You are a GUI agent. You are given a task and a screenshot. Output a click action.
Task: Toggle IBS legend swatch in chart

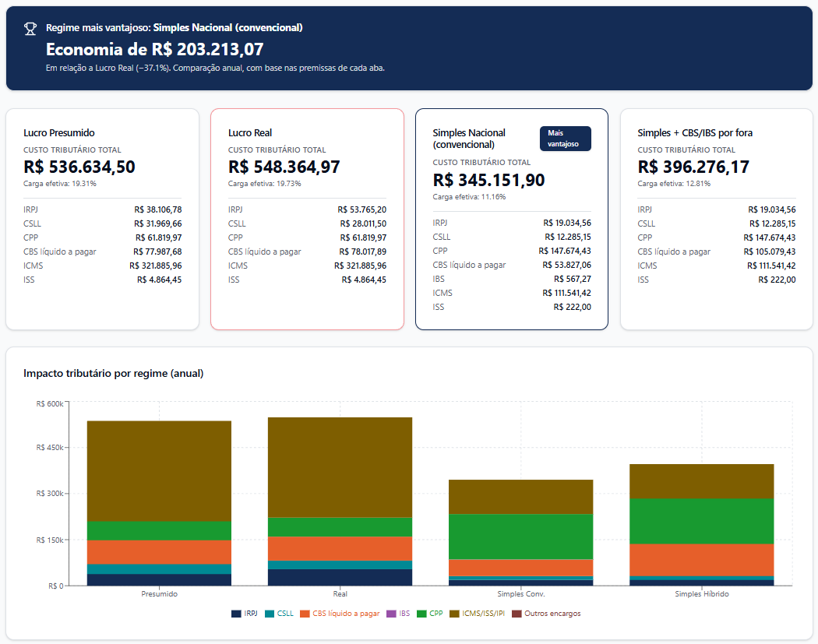(x=391, y=614)
